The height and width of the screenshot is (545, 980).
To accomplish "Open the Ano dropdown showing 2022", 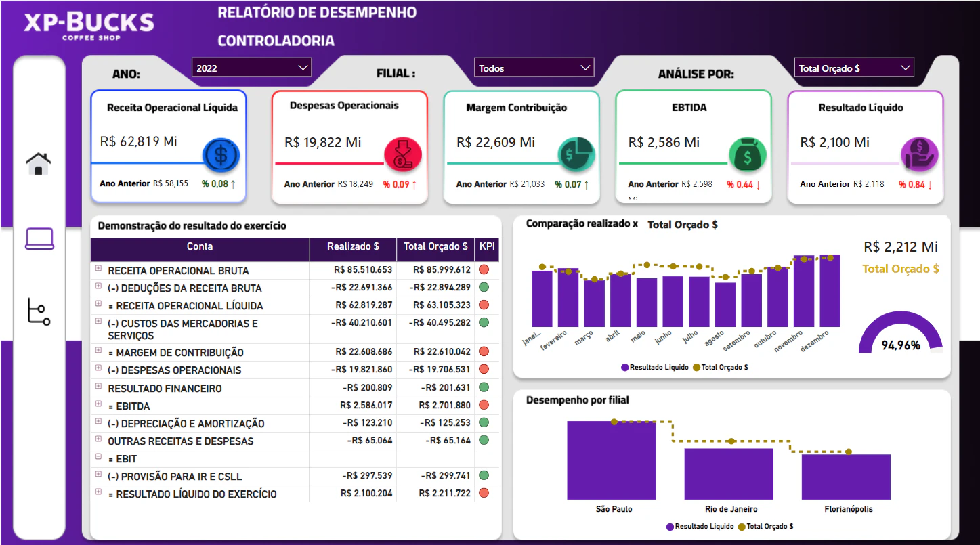I will click(x=252, y=68).
